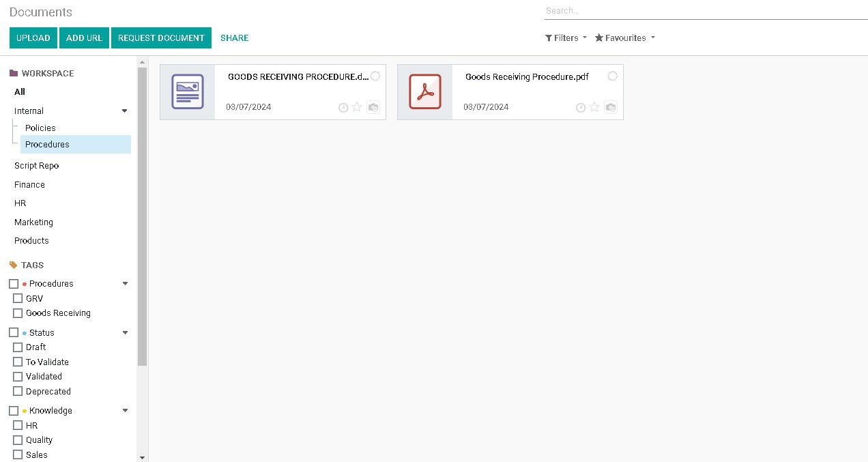Favourite the PDF using its star toggle
This screenshot has width=868, height=462.
coord(594,107)
